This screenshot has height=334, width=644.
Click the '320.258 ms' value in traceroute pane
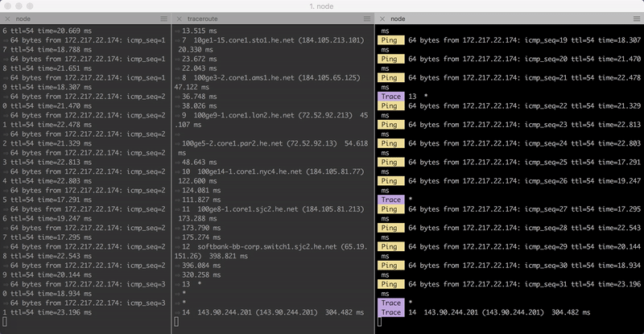pos(201,274)
